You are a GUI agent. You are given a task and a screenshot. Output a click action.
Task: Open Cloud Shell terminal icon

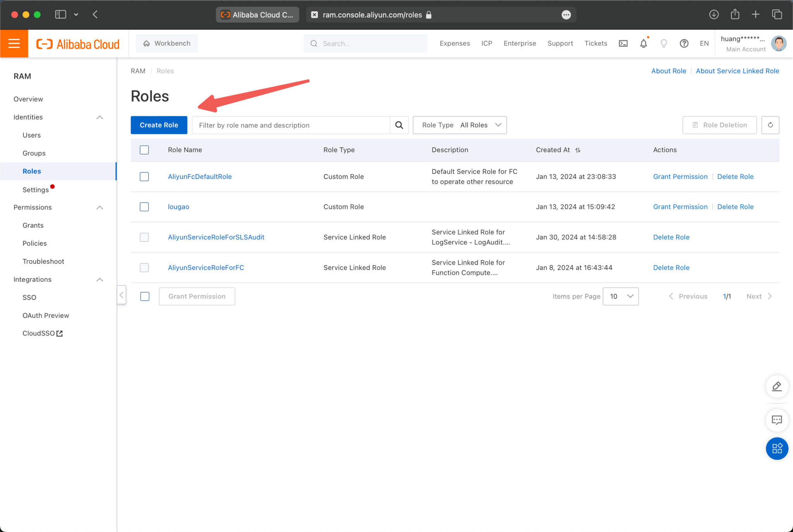(x=623, y=43)
